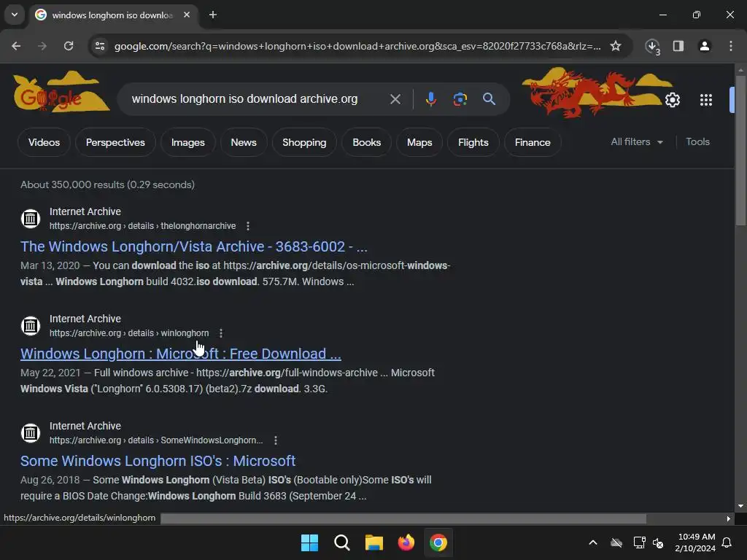
Task: Switch to Flights results
Action: (x=473, y=142)
